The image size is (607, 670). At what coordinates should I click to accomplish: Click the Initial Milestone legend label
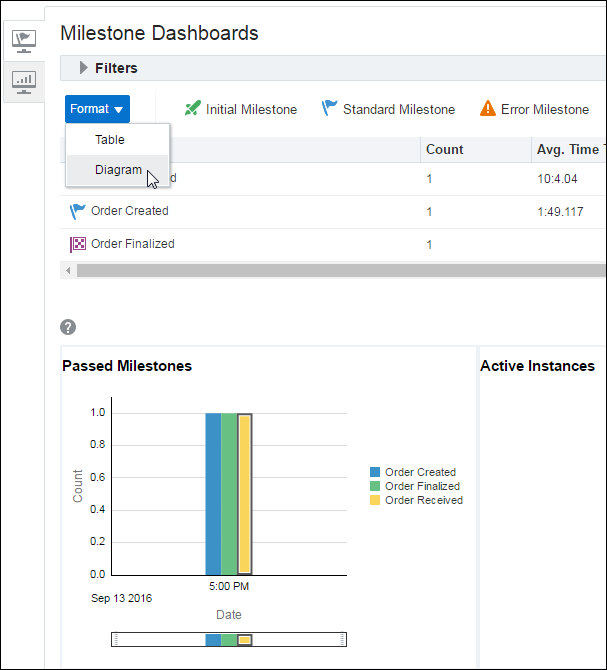(x=251, y=109)
